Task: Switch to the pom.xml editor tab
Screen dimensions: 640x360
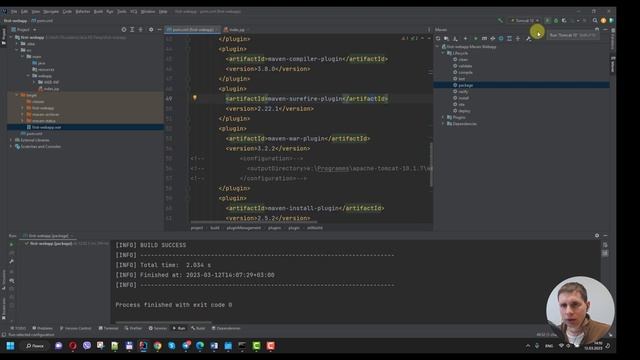Action: 192,29
